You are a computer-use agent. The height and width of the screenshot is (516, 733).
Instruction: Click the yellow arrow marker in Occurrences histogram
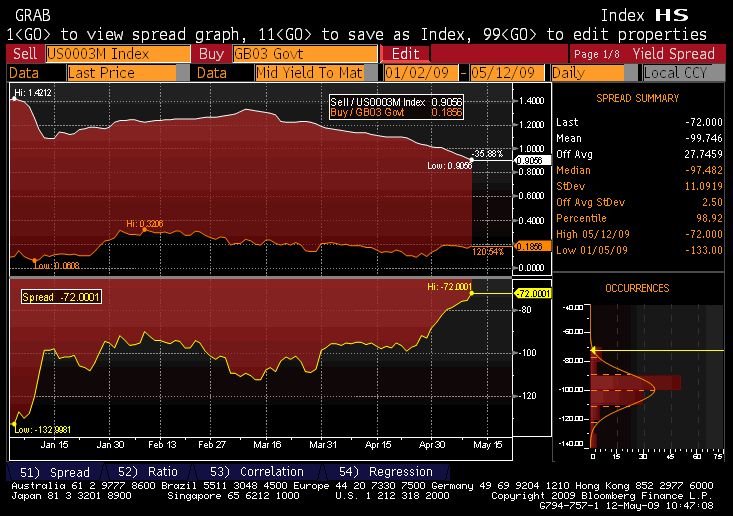(x=594, y=350)
